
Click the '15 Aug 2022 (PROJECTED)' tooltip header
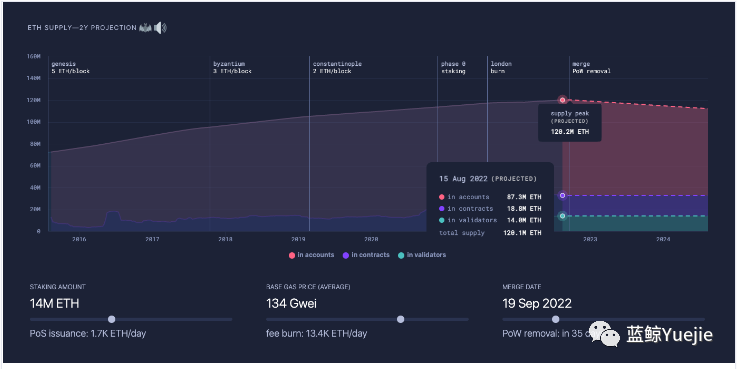coord(487,179)
